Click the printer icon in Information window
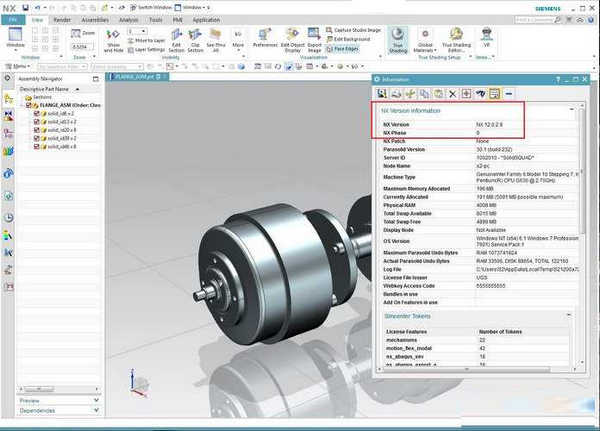 (x=396, y=93)
